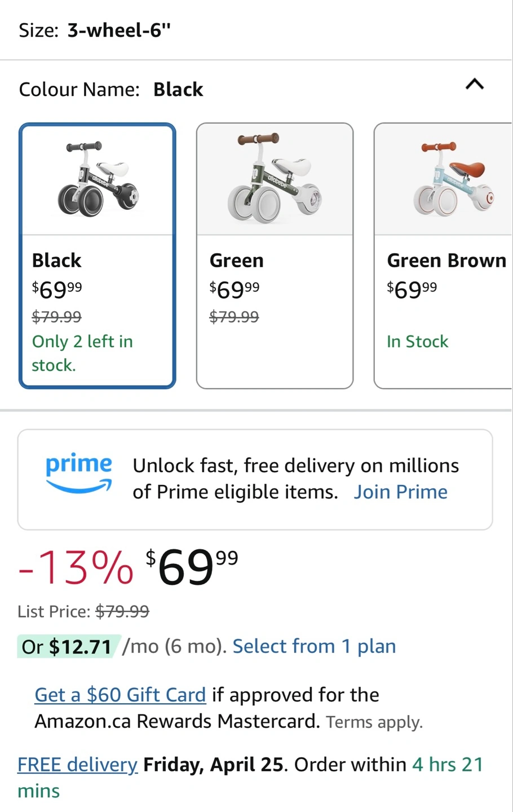
Task: Tap Terms apply text
Action: point(374,722)
